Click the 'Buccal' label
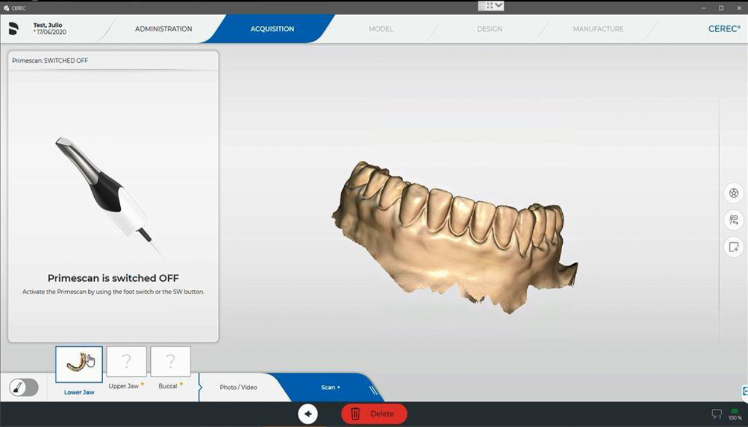 (168, 386)
